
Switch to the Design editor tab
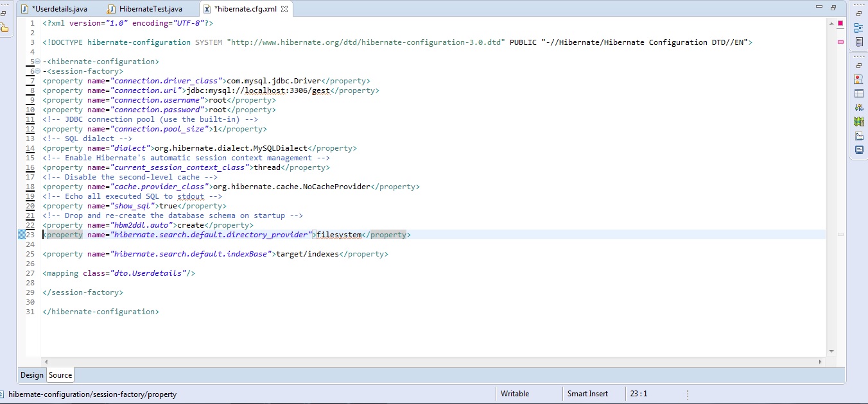click(31, 375)
